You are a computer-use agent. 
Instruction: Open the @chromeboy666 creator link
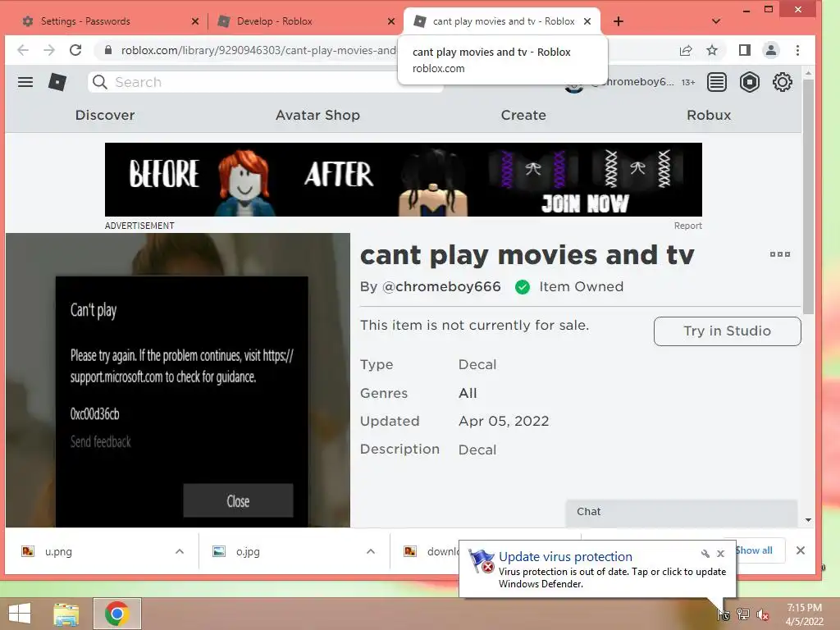point(441,286)
